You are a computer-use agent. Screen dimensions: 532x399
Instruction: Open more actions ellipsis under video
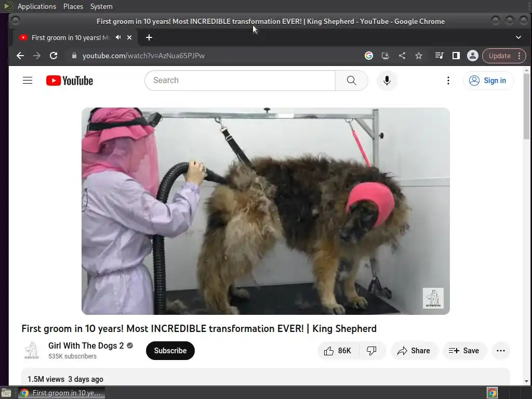pyautogui.click(x=501, y=351)
